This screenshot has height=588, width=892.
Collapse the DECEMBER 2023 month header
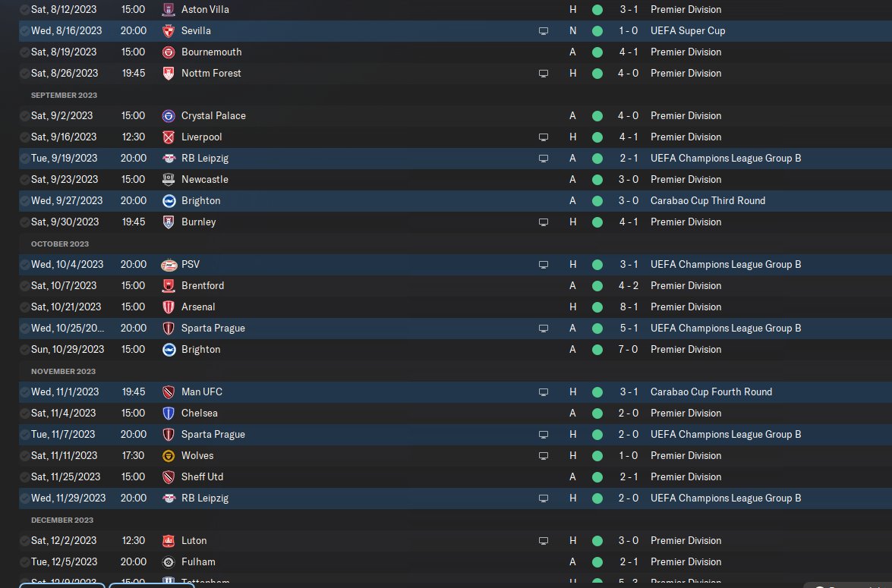point(62,520)
